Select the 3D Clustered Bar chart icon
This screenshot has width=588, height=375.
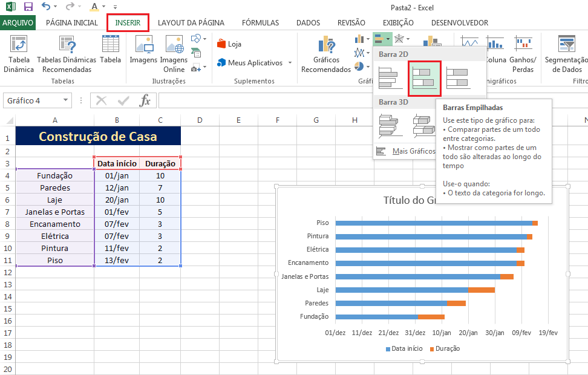click(x=390, y=125)
